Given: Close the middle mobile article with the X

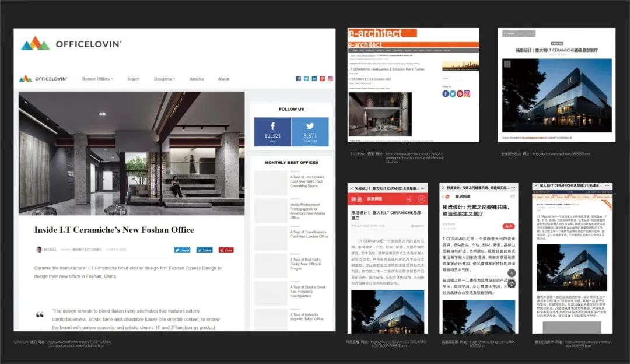Looking at the screenshot, I should coord(443,187).
